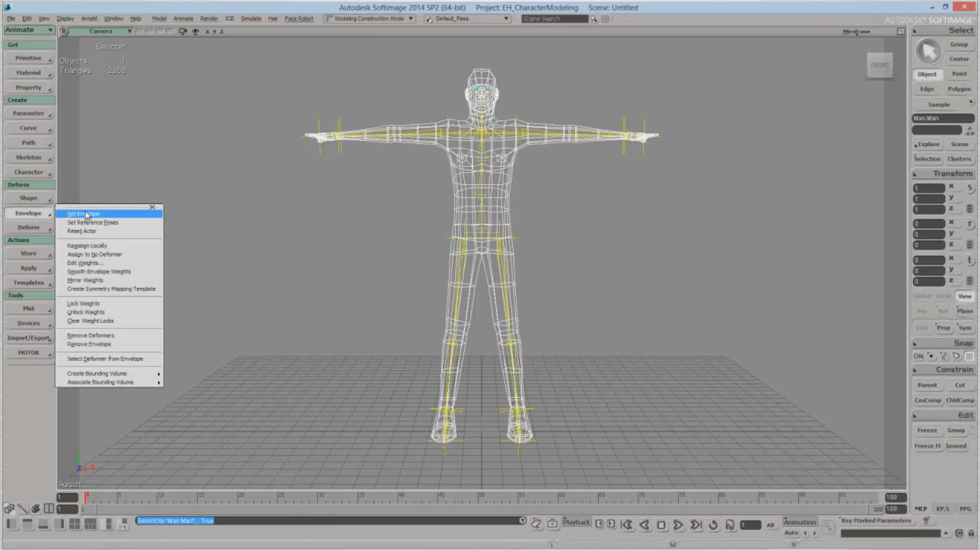
Task: Select Set Envelope menu entry
Action: [109, 214]
